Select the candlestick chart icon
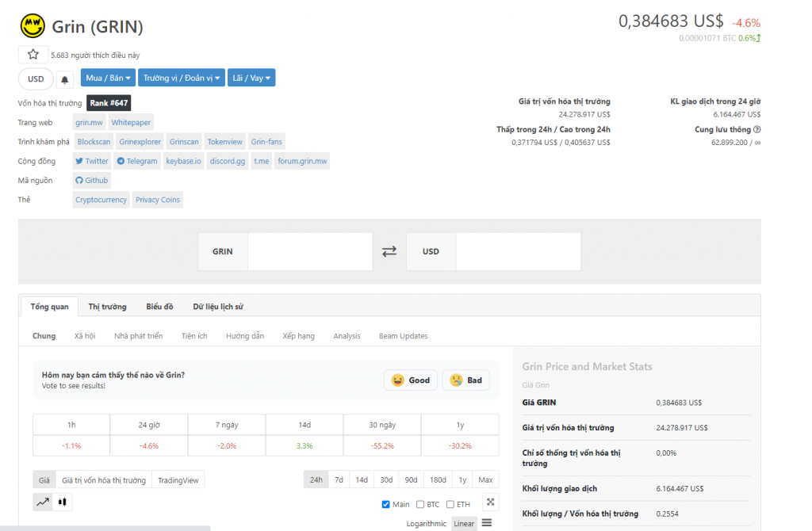This screenshot has width=812, height=531. click(63, 502)
